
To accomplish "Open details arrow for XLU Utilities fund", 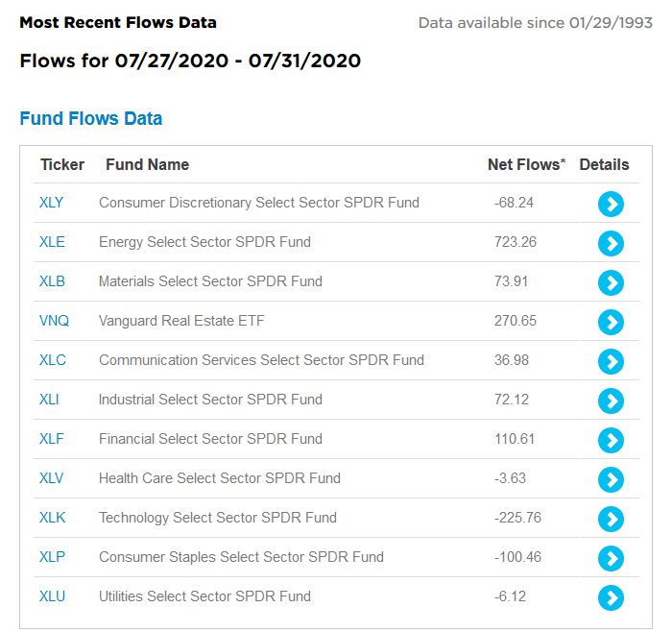I will pyautogui.click(x=611, y=597).
